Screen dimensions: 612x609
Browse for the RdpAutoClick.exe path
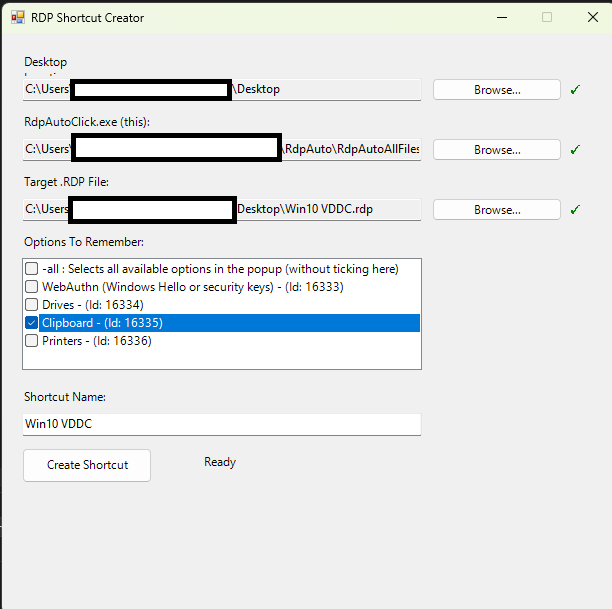point(496,150)
